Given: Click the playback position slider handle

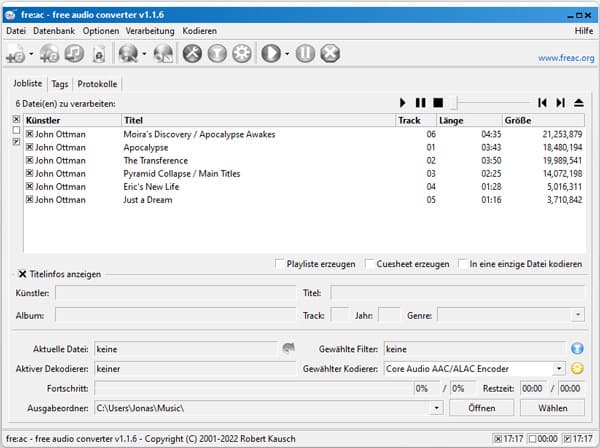Looking at the screenshot, I should point(454,103).
